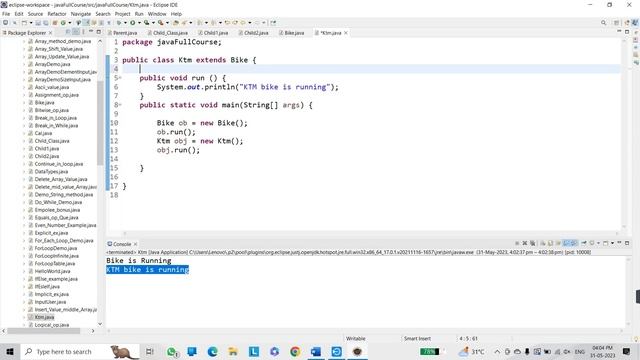Click the External Tools run icon
The image size is (640, 360).
click(x=160, y=23)
